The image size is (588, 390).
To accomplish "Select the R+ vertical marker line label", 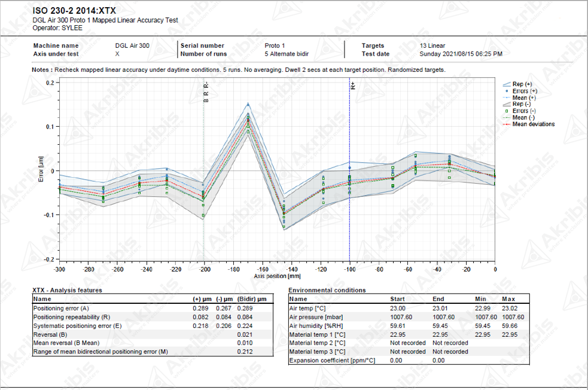I will [353, 86].
